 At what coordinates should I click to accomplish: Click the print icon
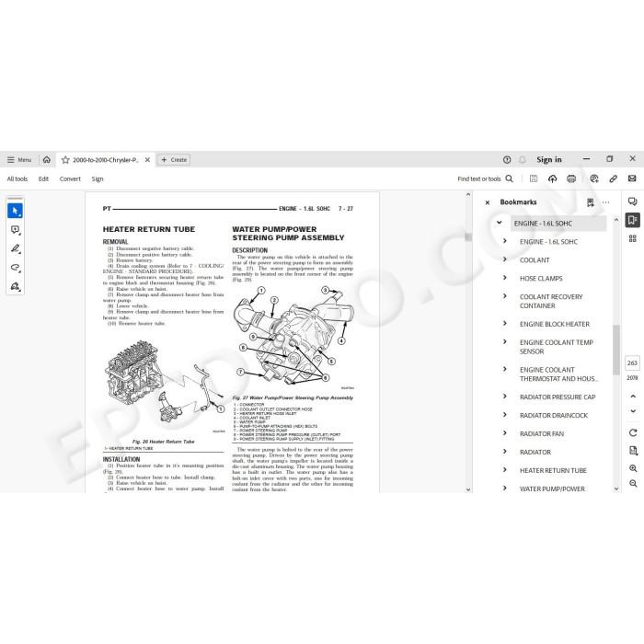[x=571, y=178]
